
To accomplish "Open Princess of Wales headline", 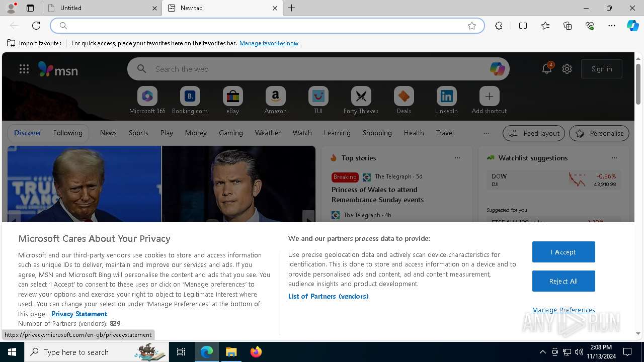I will (377, 195).
